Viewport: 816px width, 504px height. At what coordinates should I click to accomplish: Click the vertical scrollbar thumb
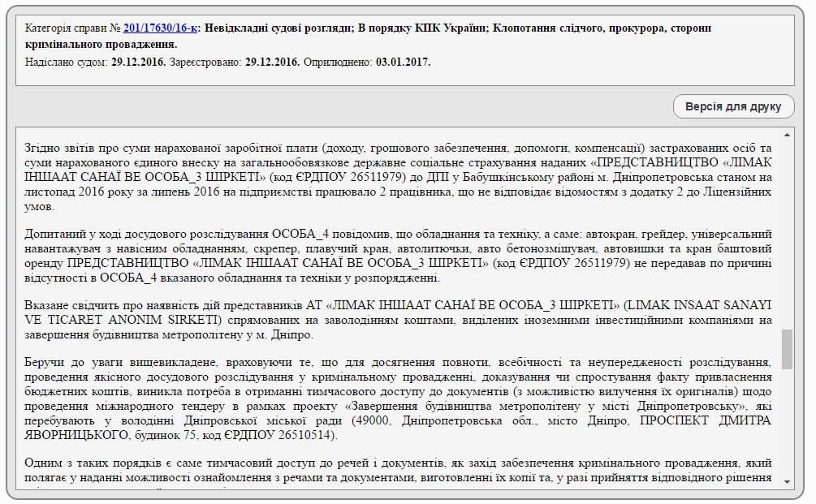787,349
